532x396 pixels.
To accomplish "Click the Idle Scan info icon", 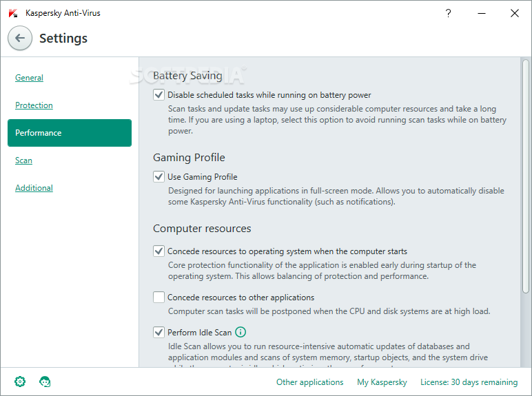I will tap(241, 332).
